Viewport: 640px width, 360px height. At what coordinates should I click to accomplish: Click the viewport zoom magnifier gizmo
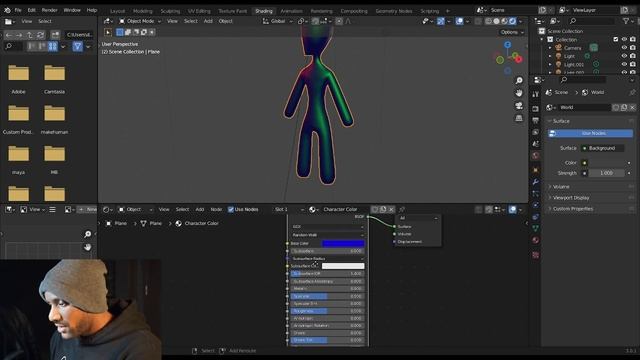click(519, 80)
